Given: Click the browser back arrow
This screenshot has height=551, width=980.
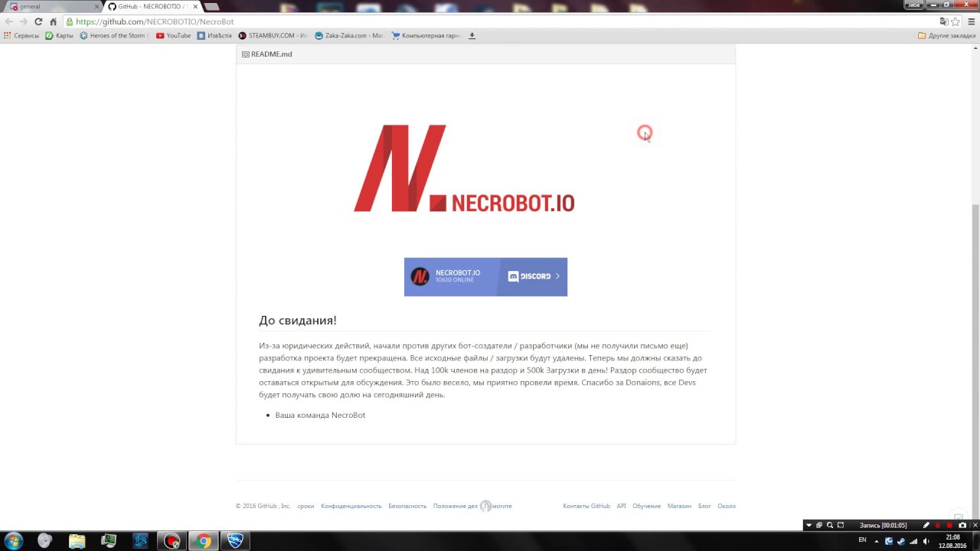Looking at the screenshot, I should (9, 21).
